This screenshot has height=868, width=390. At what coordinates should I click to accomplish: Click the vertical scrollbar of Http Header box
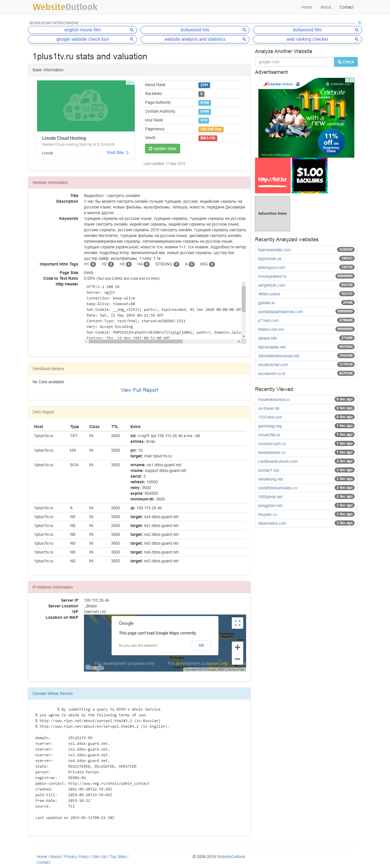click(x=244, y=299)
